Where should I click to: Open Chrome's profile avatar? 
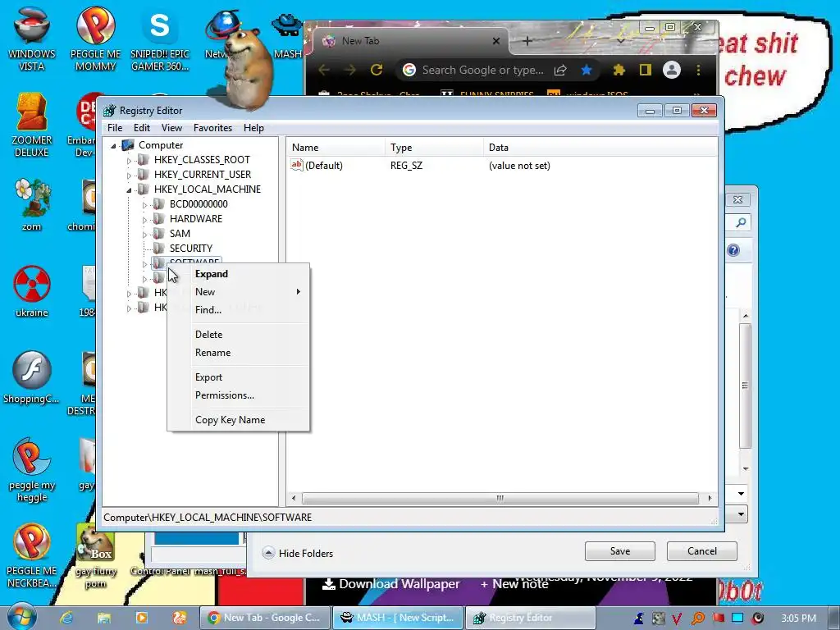tap(671, 70)
